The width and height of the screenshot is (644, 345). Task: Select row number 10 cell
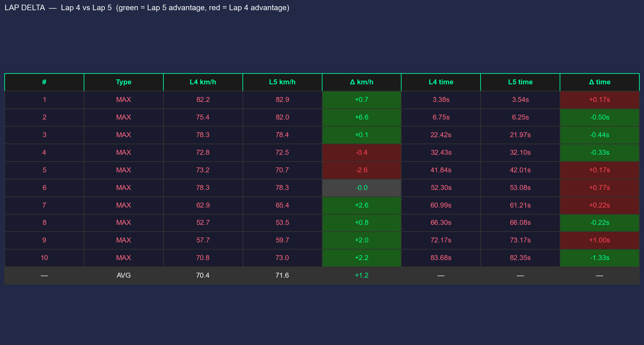tap(44, 258)
